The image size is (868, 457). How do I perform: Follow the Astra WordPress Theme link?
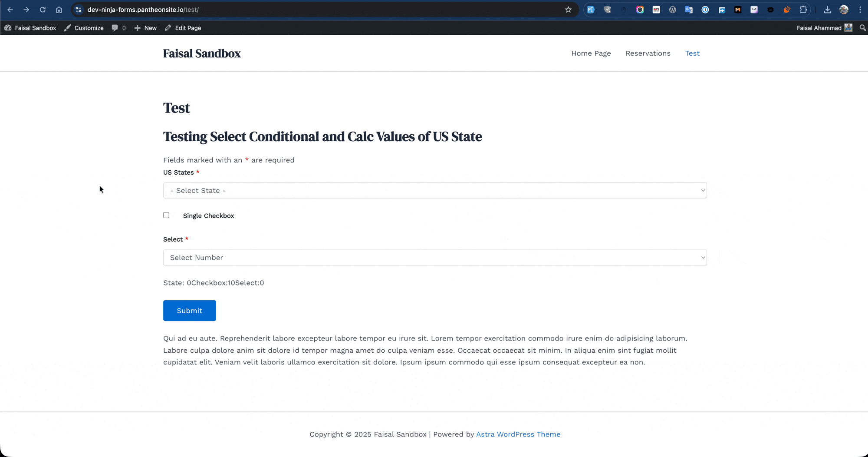click(x=518, y=434)
